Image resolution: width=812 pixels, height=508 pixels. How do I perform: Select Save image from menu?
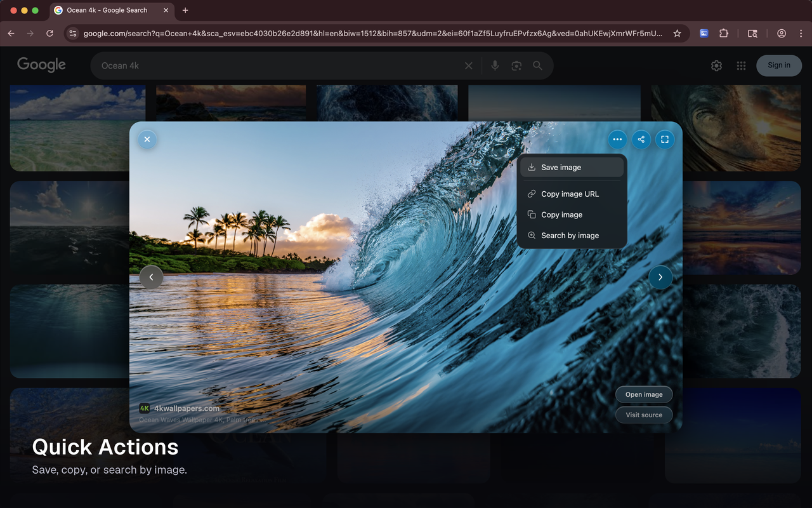pyautogui.click(x=572, y=168)
